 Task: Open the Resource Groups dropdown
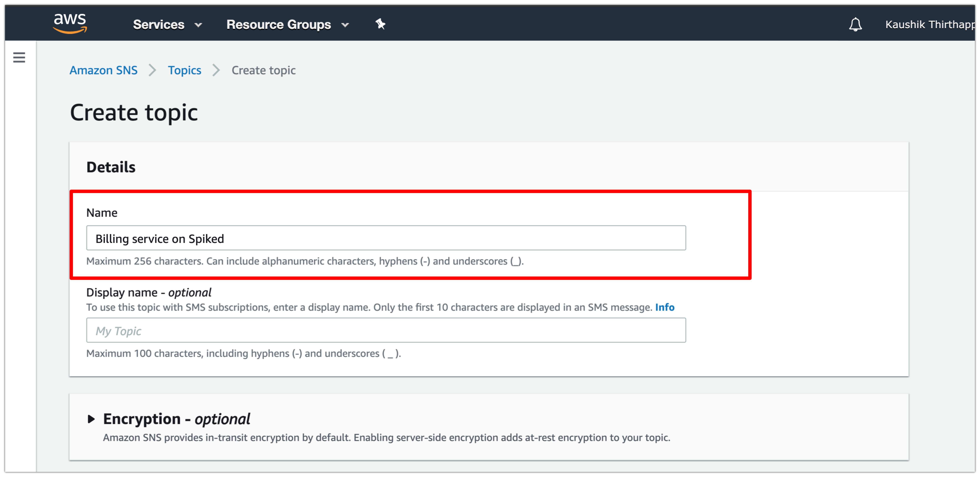[x=288, y=25]
